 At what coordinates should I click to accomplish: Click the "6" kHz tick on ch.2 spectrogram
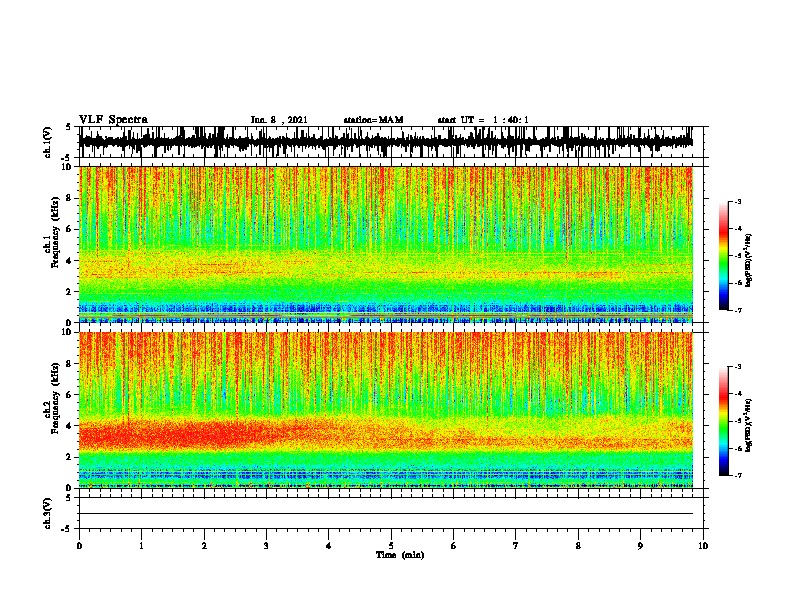click(x=71, y=395)
